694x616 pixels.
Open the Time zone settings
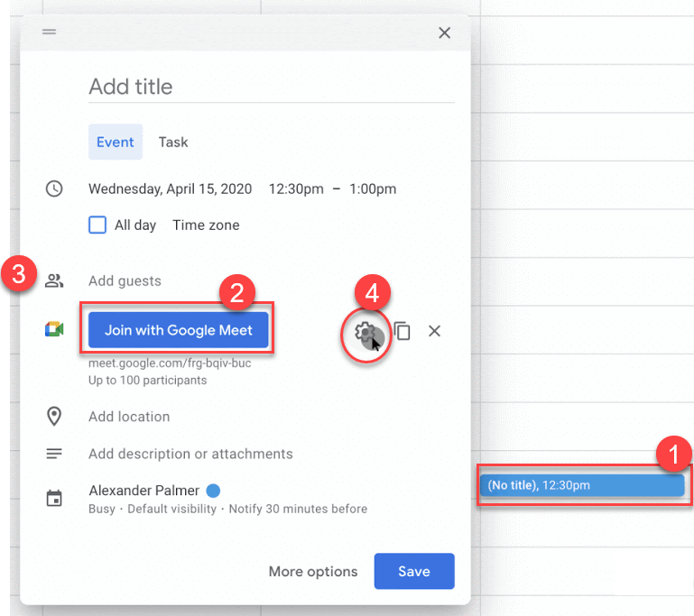pos(206,225)
